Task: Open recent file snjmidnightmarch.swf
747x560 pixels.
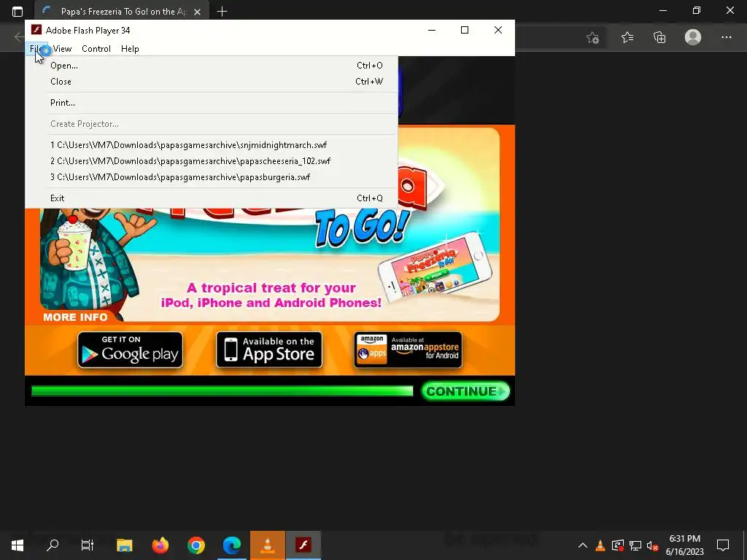Action: click(x=212, y=145)
